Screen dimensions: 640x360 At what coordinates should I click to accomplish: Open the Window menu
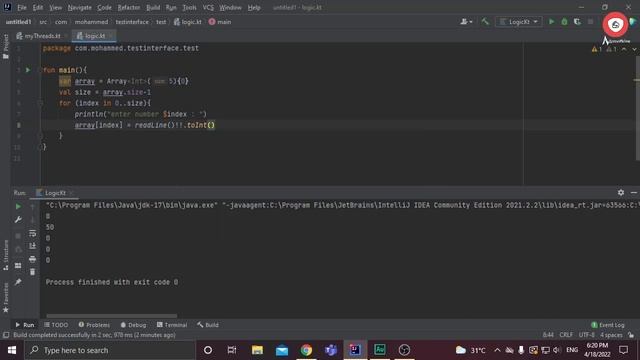click(x=230, y=7)
